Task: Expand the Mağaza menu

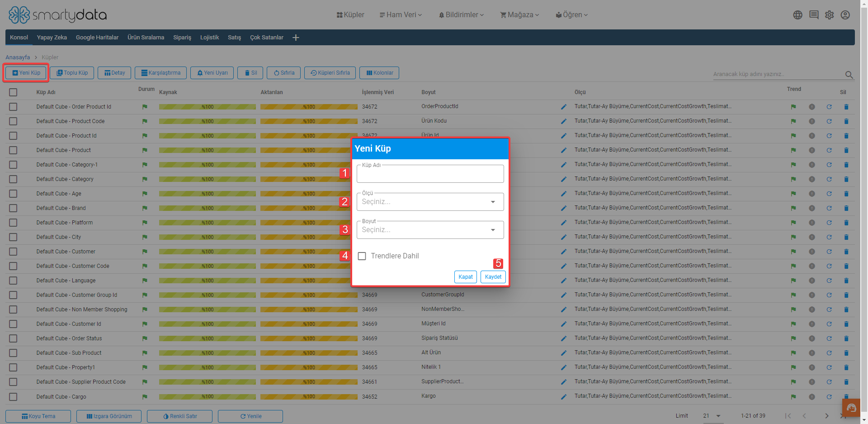Action: point(519,15)
